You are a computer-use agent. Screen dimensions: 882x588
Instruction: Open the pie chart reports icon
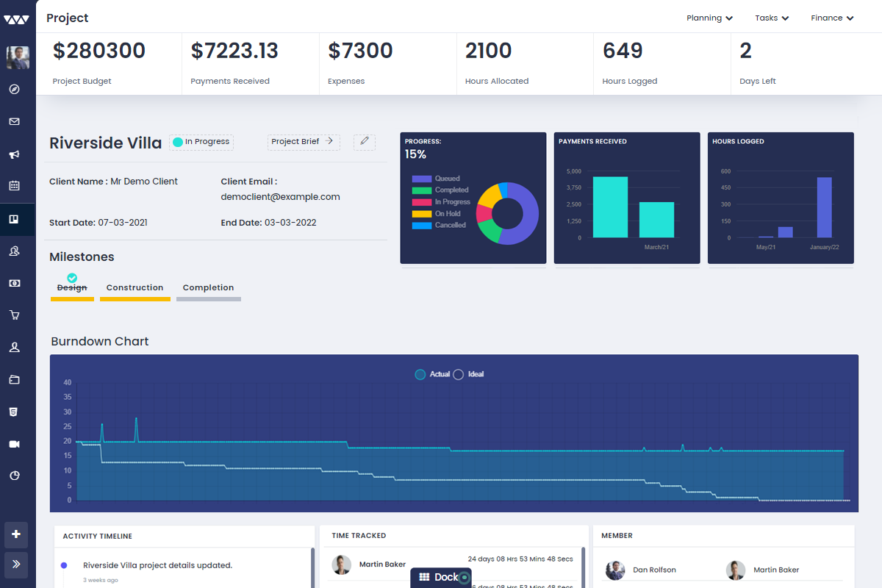(14, 476)
